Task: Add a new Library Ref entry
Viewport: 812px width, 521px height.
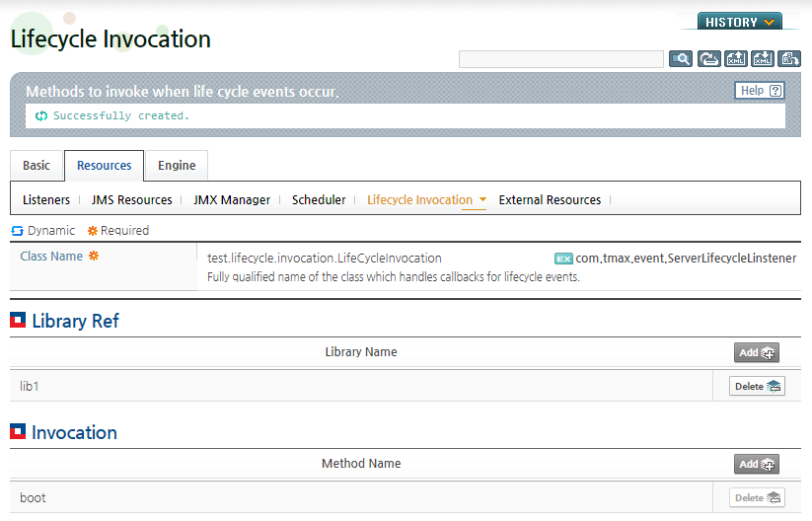Action: [x=756, y=352]
